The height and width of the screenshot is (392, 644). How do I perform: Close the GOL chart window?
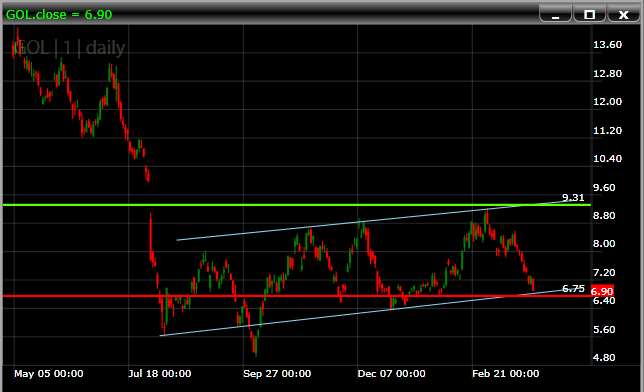click(623, 14)
